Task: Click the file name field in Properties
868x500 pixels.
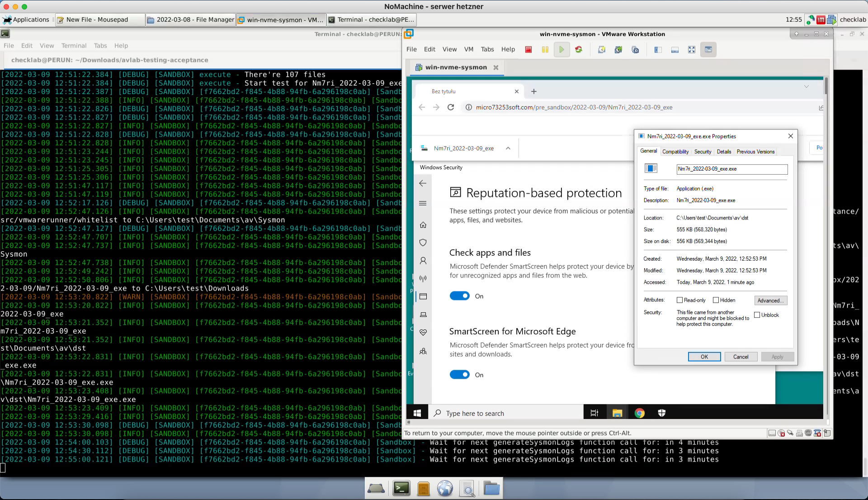Action: 731,169
